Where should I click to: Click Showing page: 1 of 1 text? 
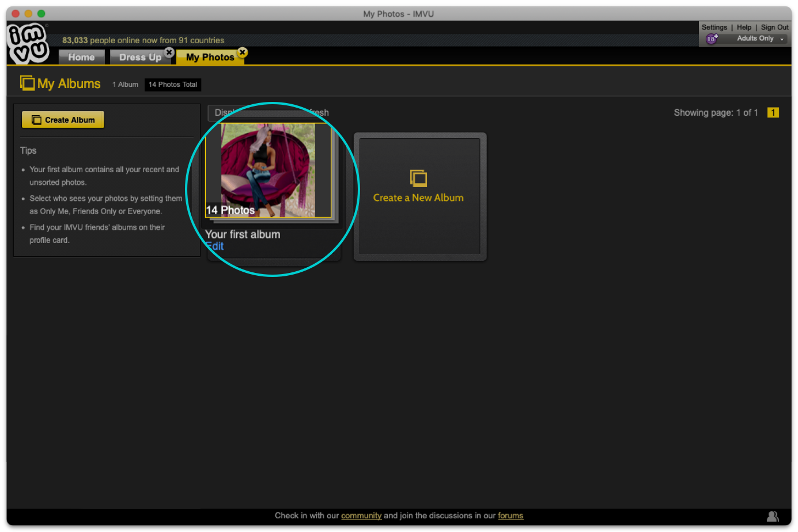[716, 113]
